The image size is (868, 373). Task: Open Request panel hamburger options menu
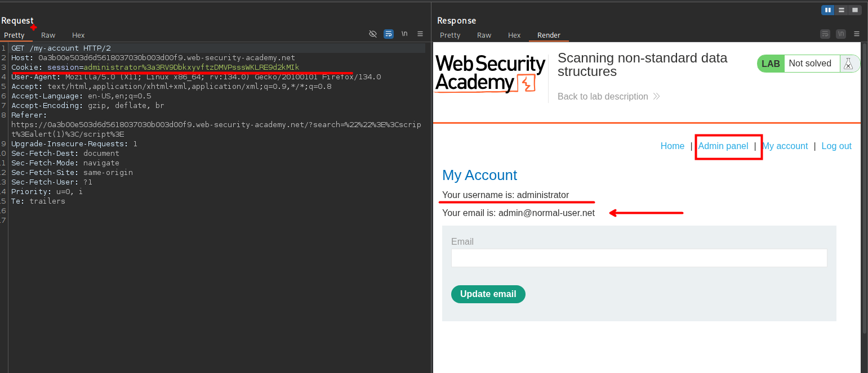point(420,34)
